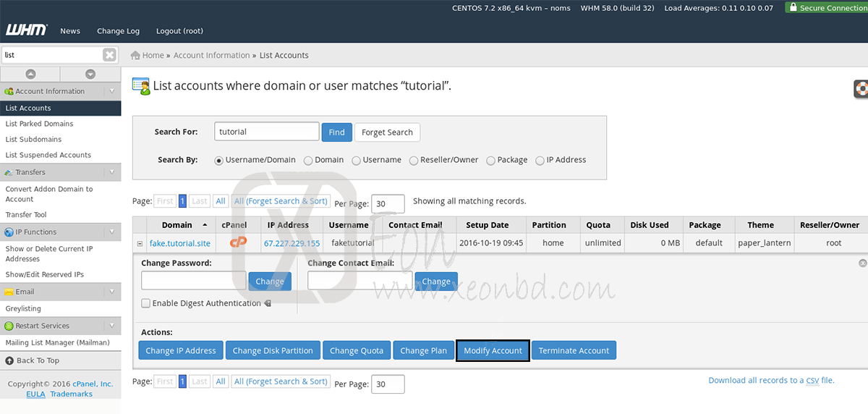The height and width of the screenshot is (414, 868).
Task: Close the account details panel
Action: 862,263
